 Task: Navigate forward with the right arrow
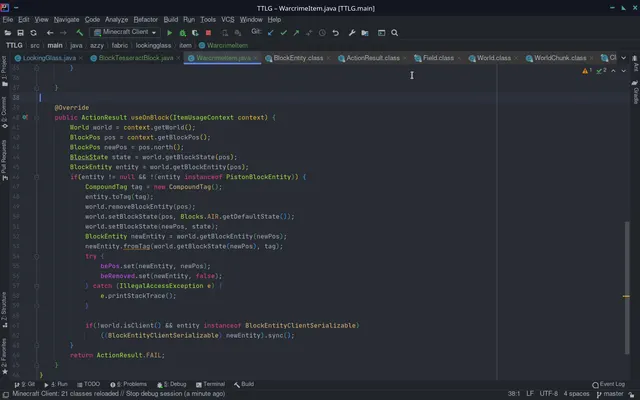tap(63, 33)
